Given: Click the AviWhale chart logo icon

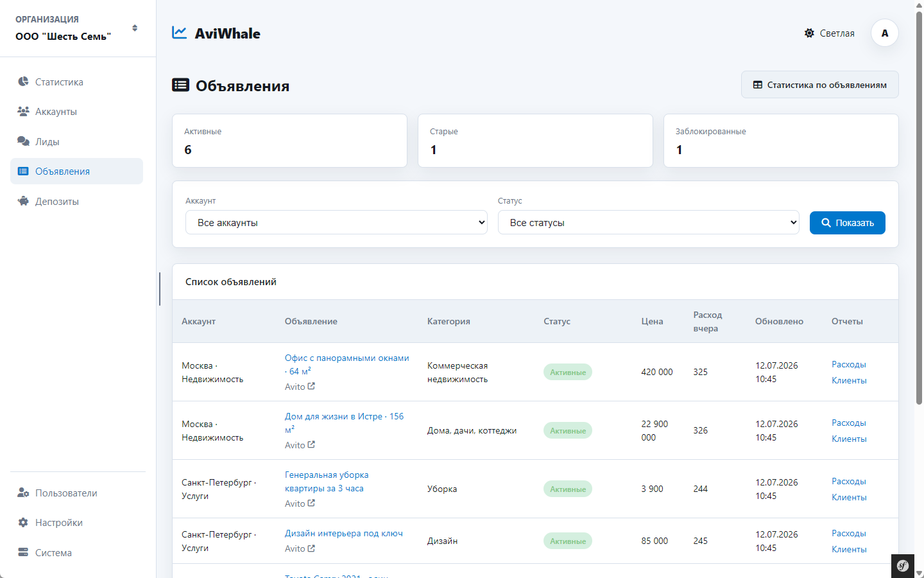Looking at the screenshot, I should click(x=180, y=33).
